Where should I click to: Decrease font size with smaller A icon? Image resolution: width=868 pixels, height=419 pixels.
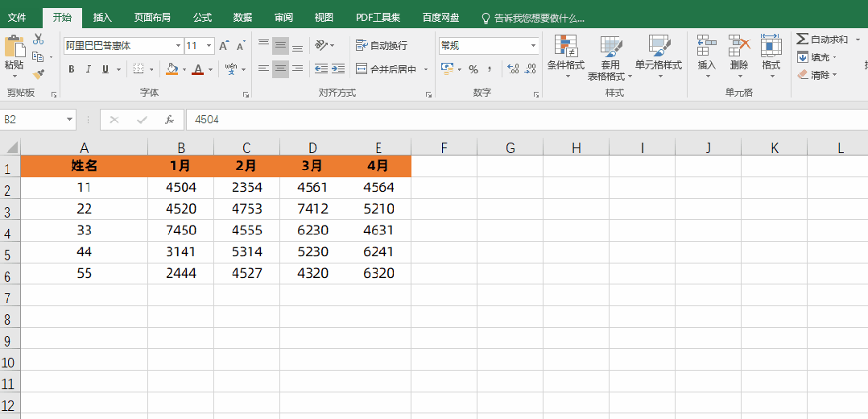point(240,45)
